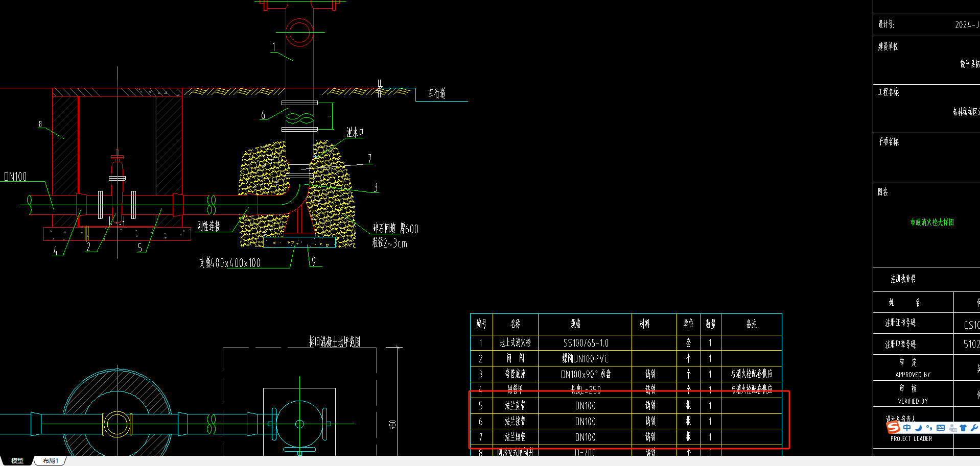The width and height of the screenshot is (980, 466).
Task: Select callout number 5 under valve well
Action: (x=140, y=248)
